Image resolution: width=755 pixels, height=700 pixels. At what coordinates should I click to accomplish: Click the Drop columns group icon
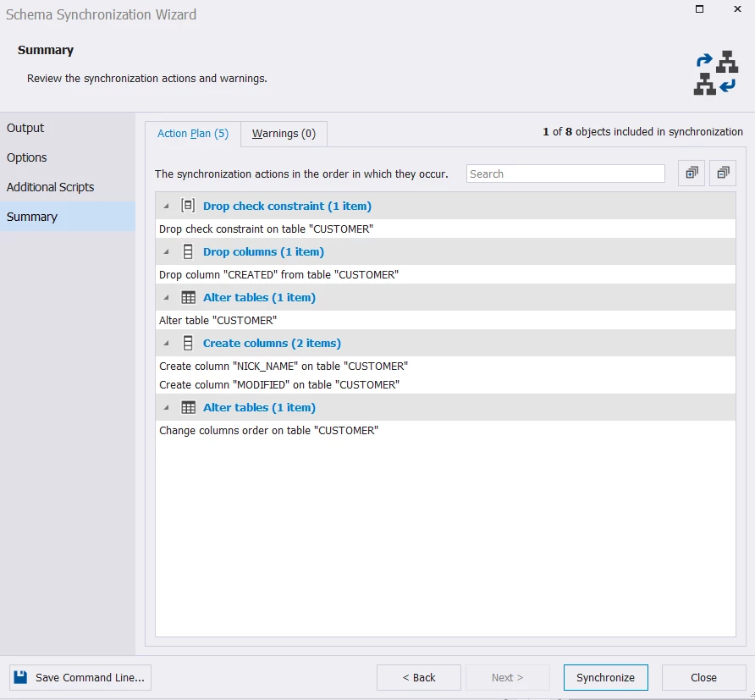[188, 251]
